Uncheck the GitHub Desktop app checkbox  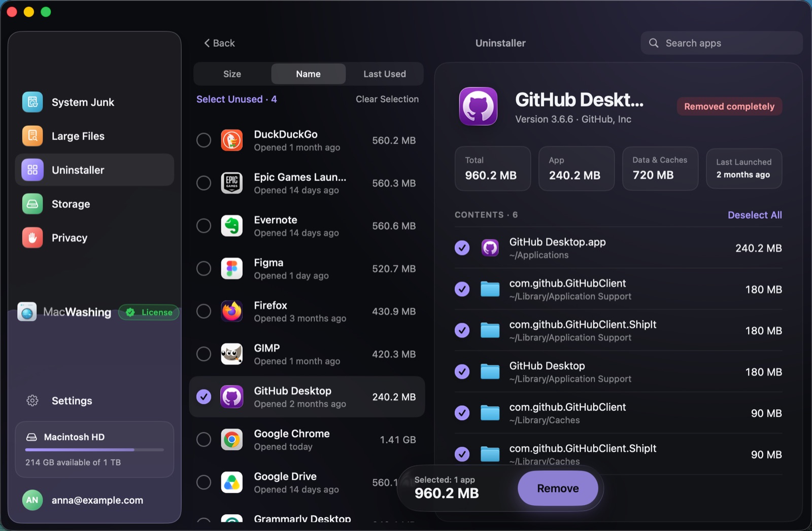204,397
